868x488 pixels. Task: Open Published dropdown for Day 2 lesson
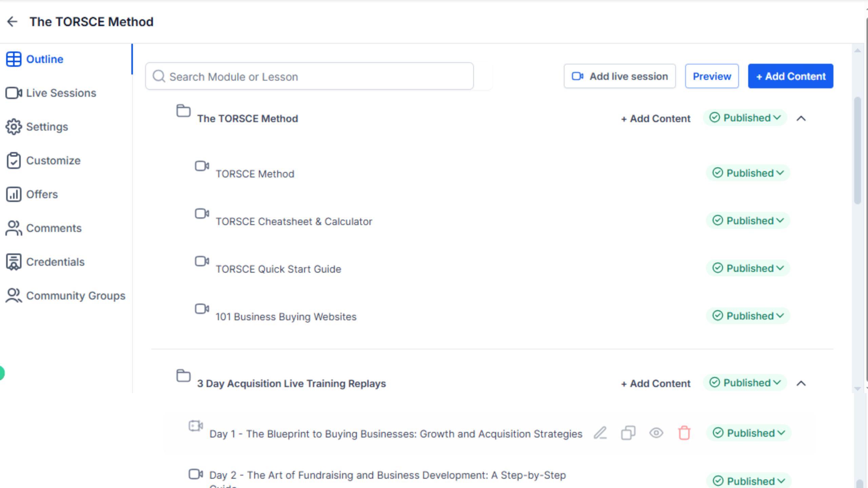pyautogui.click(x=749, y=481)
